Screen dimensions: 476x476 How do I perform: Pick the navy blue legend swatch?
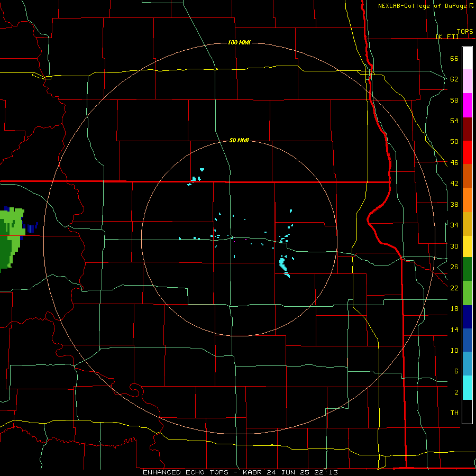[467, 317]
